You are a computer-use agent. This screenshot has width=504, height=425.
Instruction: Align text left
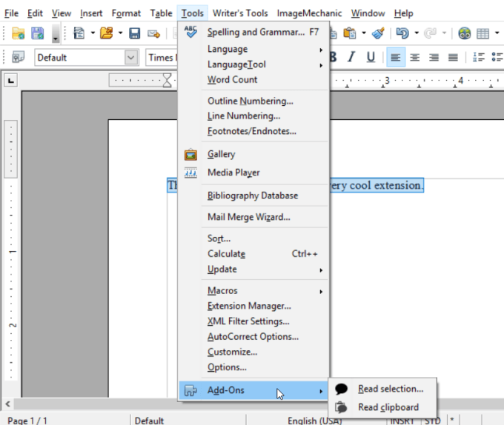[396, 57]
